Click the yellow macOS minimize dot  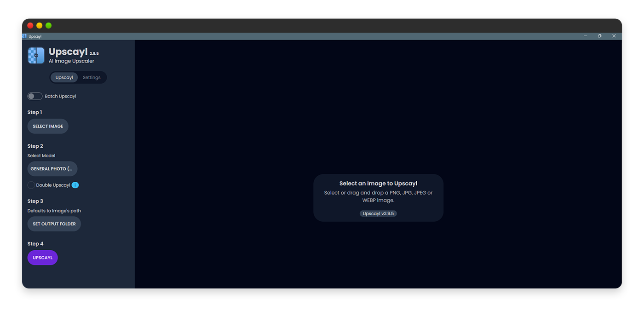click(40, 26)
